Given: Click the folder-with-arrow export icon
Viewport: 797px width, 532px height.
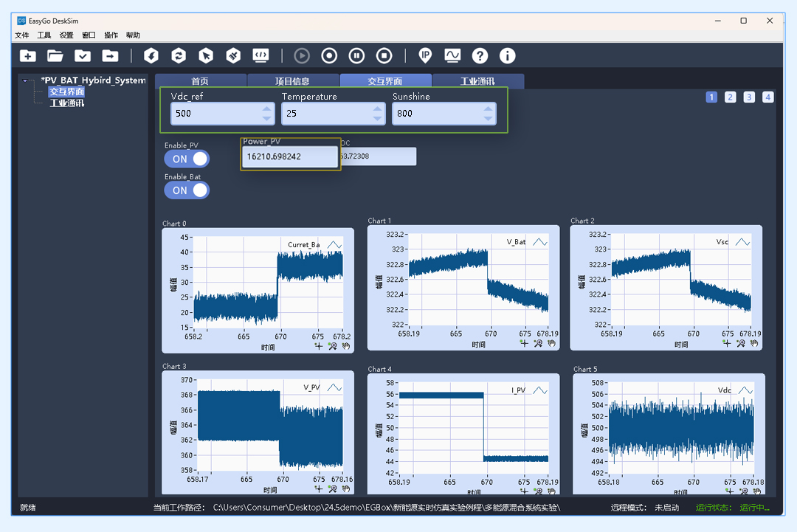Looking at the screenshot, I should click(x=110, y=56).
